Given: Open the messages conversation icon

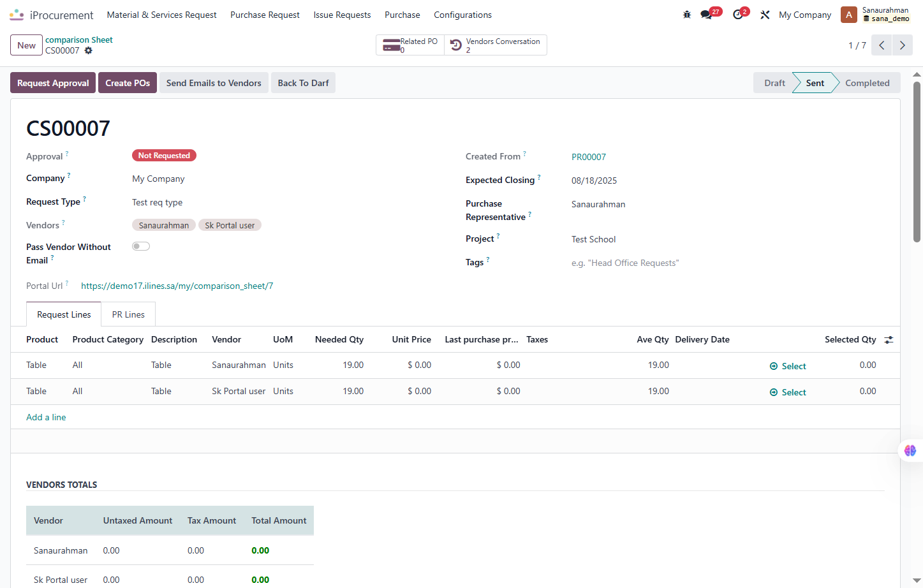Looking at the screenshot, I should (706, 15).
